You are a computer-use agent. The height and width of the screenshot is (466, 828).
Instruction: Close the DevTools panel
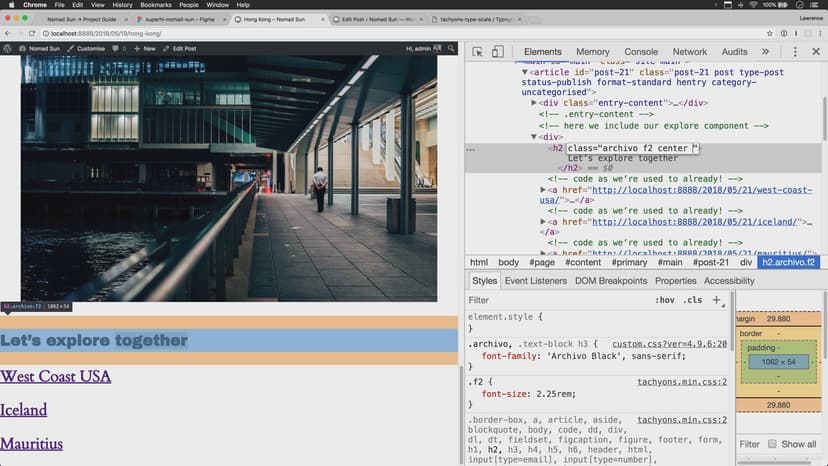[x=815, y=52]
